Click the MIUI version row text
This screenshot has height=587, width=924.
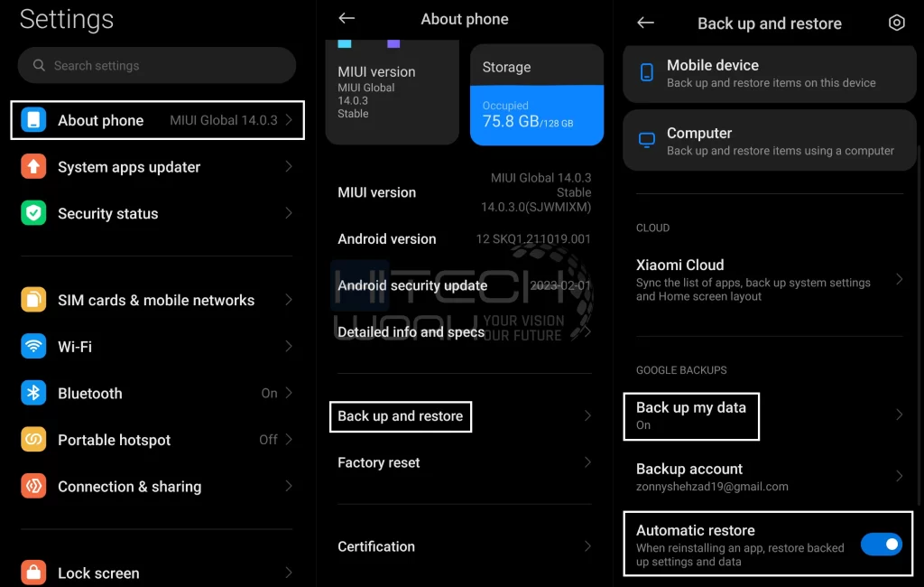(376, 192)
